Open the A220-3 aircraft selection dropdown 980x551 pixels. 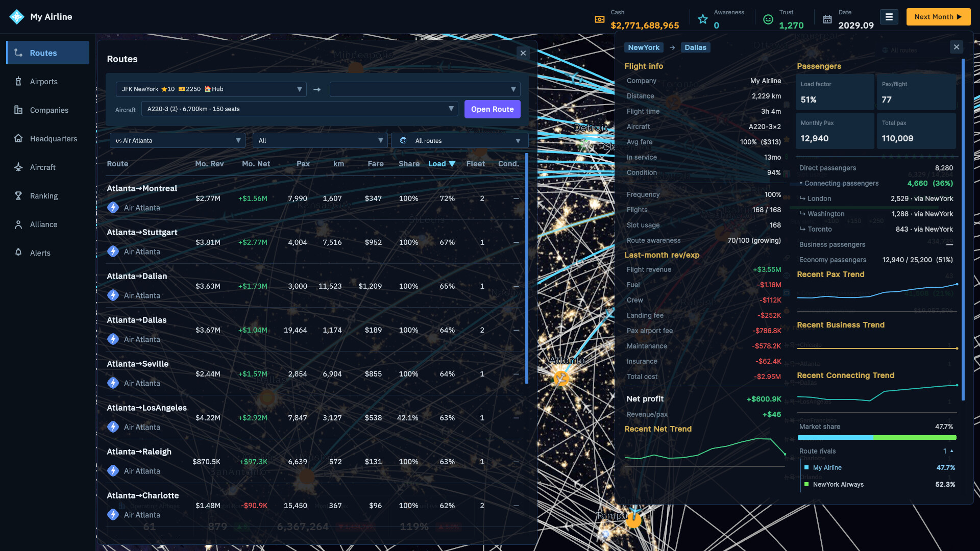click(300, 109)
